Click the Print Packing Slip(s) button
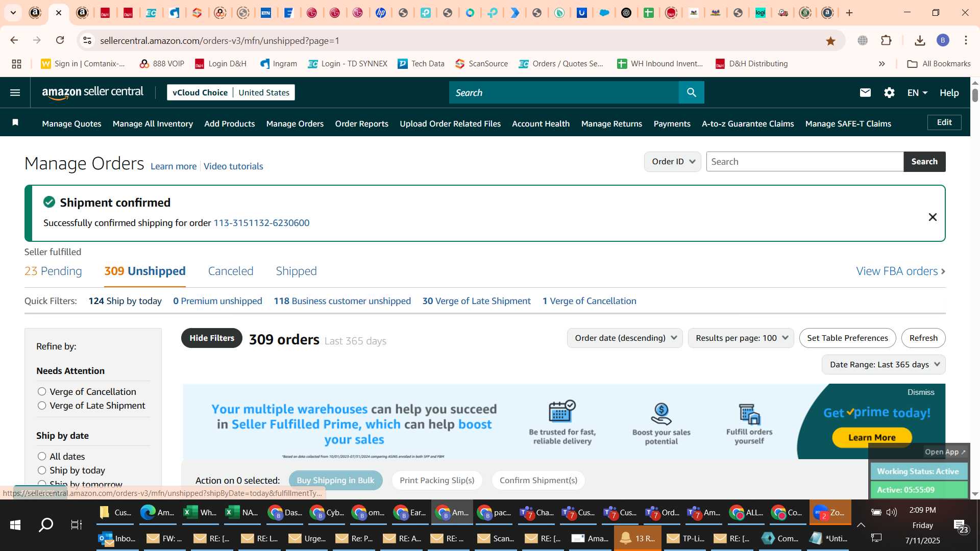This screenshot has height=551, width=980. click(x=437, y=480)
